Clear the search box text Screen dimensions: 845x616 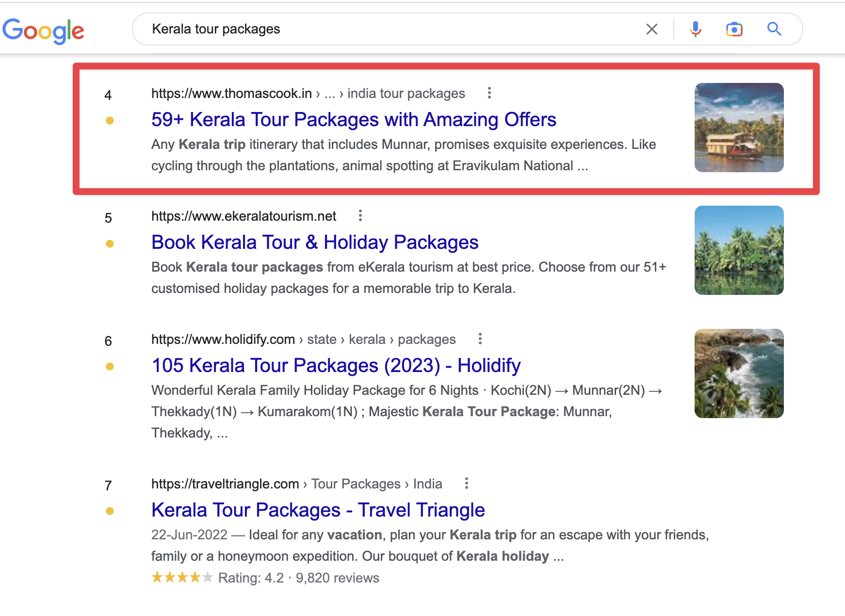pyautogui.click(x=651, y=29)
